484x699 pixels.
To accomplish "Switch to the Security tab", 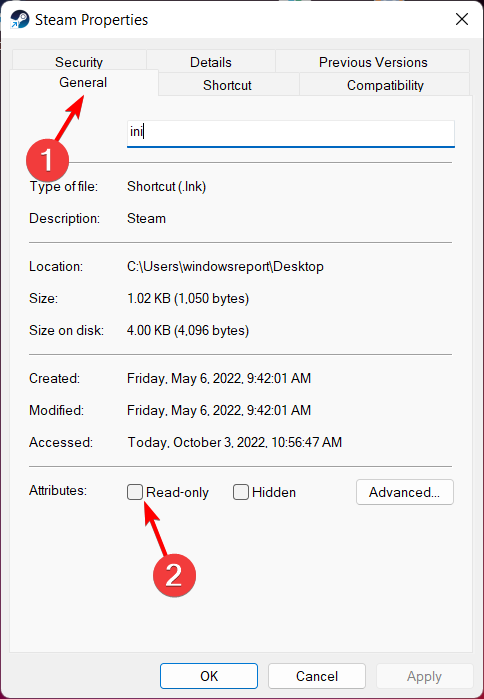I will (79, 62).
